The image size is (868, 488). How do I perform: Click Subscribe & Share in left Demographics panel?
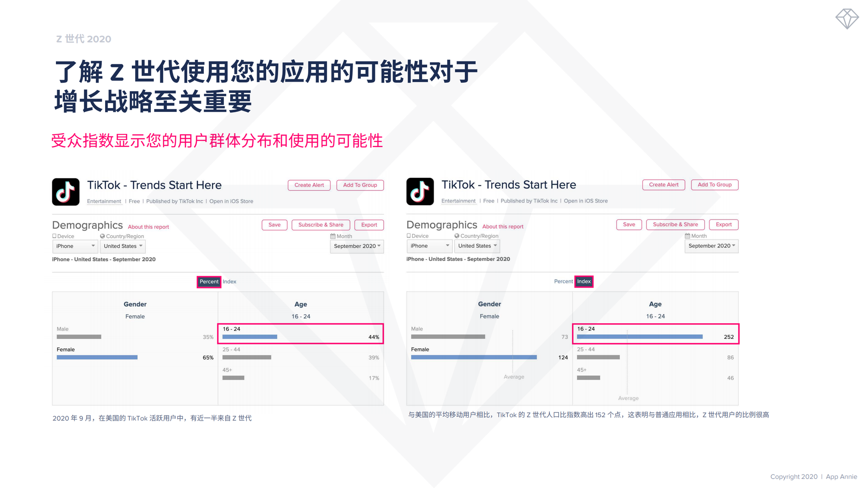click(320, 225)
